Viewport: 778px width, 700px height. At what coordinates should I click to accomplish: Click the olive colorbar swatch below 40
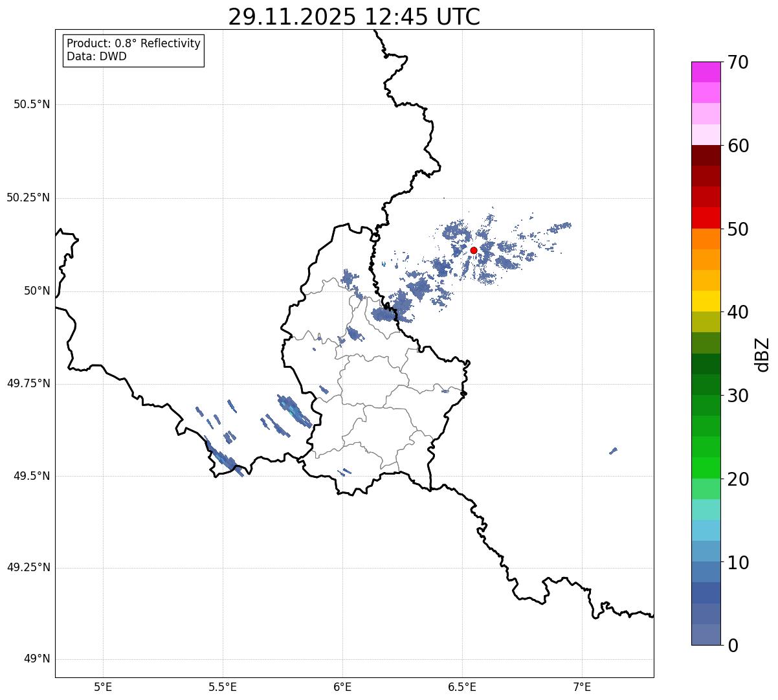706,322
